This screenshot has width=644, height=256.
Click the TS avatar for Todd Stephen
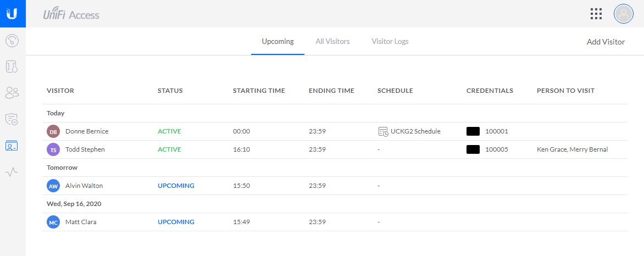(53, 149)
